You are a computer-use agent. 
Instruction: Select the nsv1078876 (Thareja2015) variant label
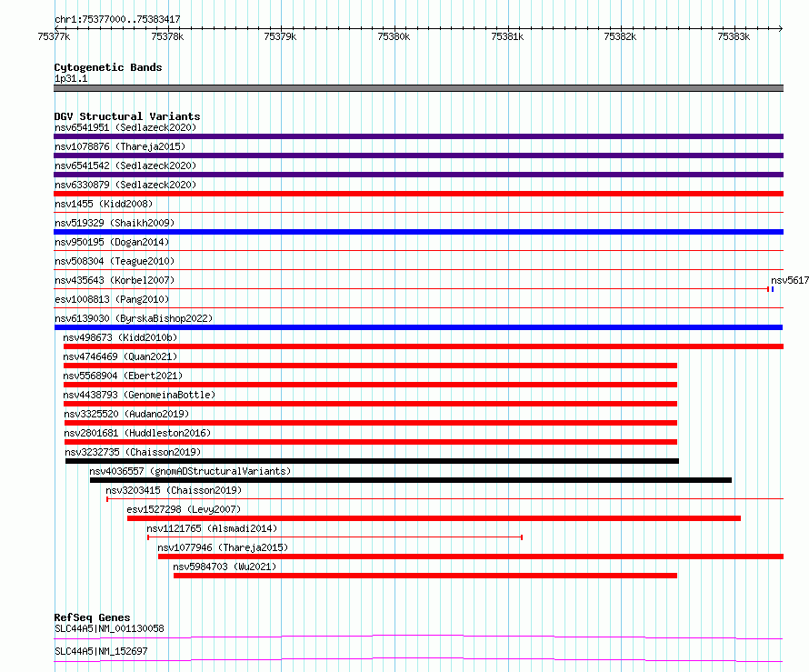tap(120, 146)
